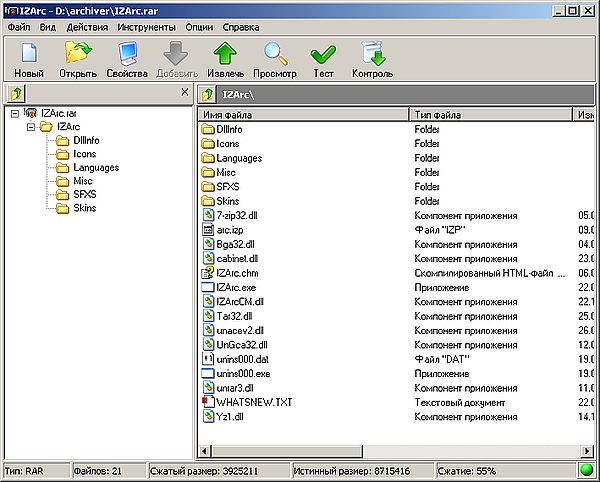Click up-folder icon beside IZArc\ path

tap(207, 94)
